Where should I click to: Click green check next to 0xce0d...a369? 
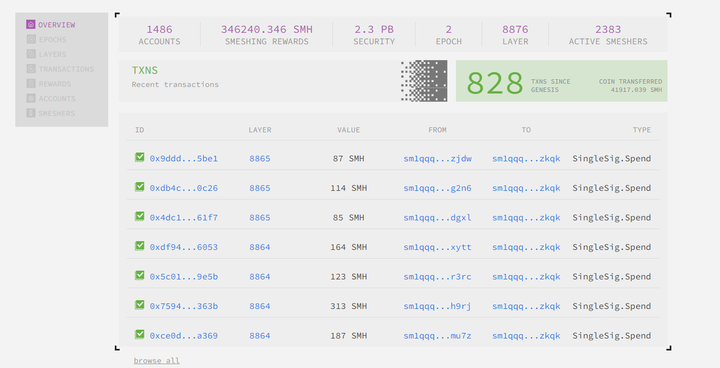pos(140,334)
